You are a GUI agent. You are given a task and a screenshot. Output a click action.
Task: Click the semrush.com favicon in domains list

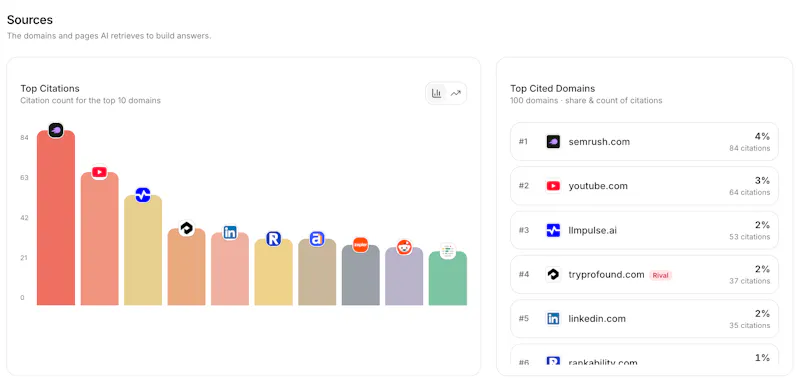pos(553,141)
